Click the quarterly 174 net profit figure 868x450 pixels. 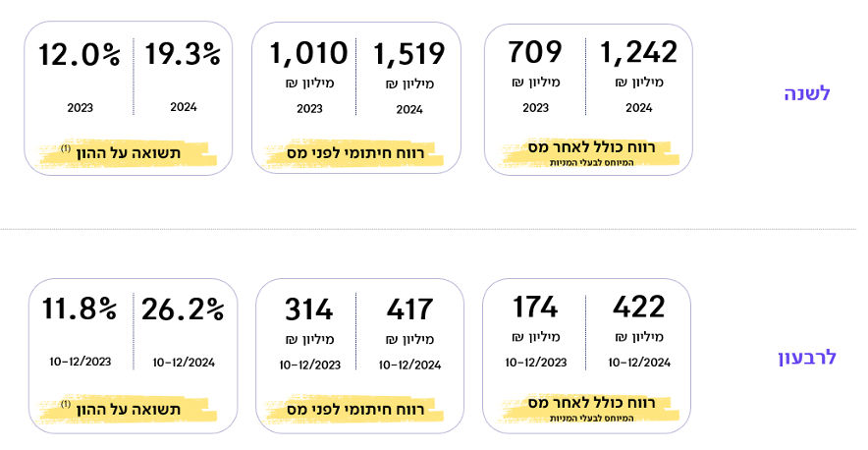pos(535,307)
